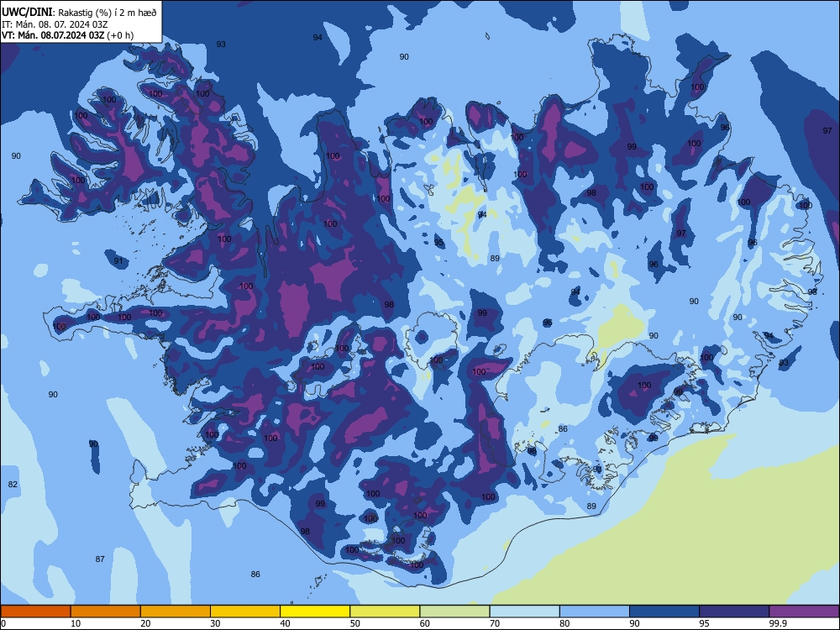
Task: Click the 50-60 pale yellow legend swatch
Action: tap(385, 612)
